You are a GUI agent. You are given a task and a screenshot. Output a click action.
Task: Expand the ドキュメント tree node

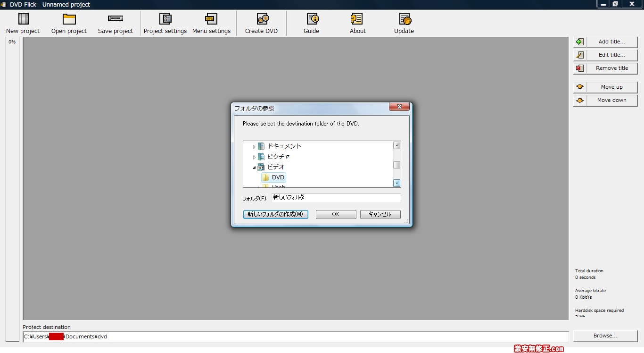[254, 147]
